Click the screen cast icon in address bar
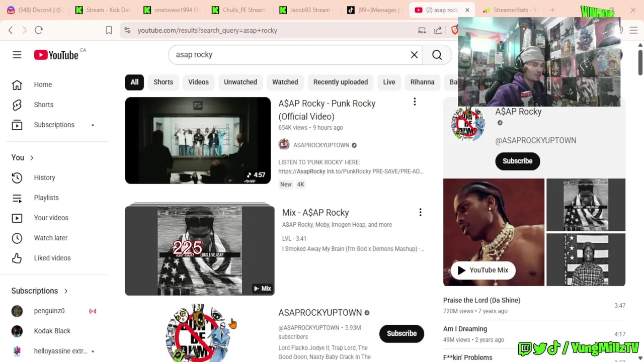Screen dimensions: 644x362 point(422,30)
